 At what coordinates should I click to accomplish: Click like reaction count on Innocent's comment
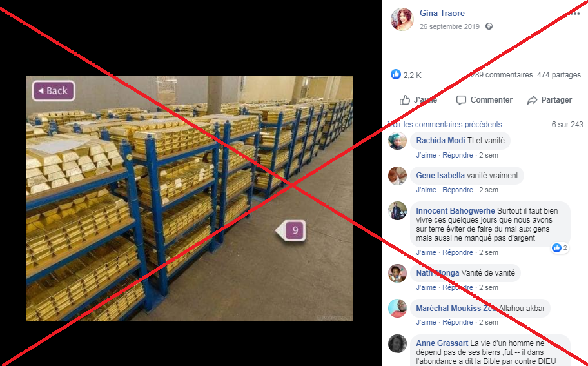click(560, 247)
